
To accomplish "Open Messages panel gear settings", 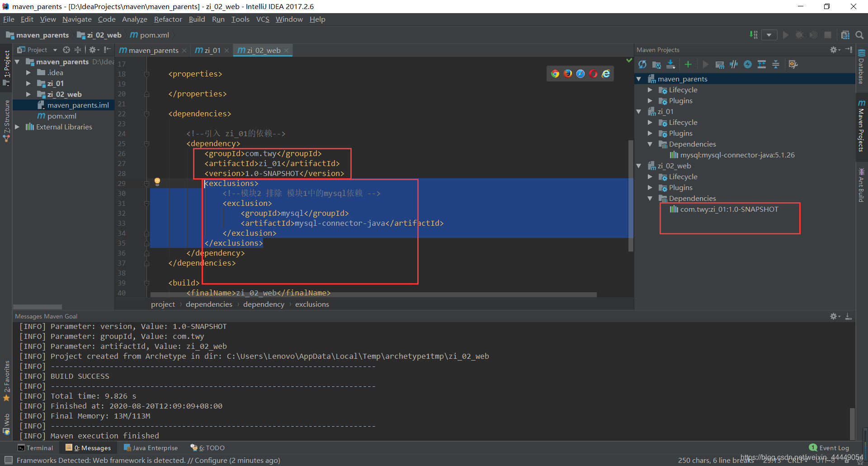I will pyautogui.click(x=835, y=316).
